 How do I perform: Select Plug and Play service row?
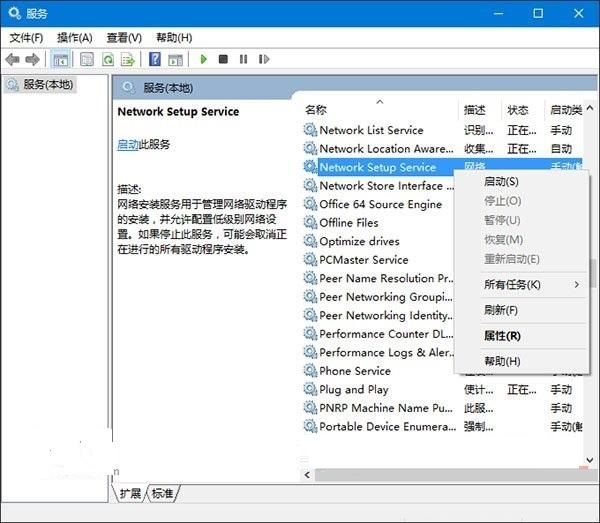click(353, 389)
